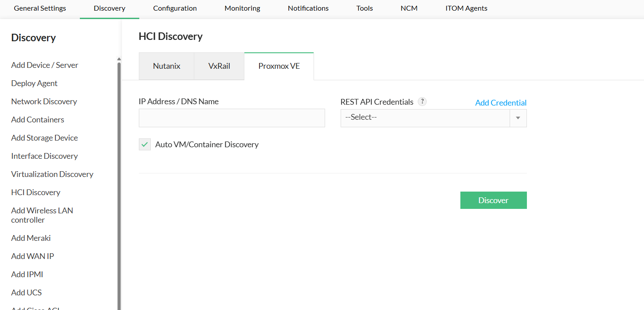Open the Configuration menu
644x310 pixels.
[x=175, y=8]
